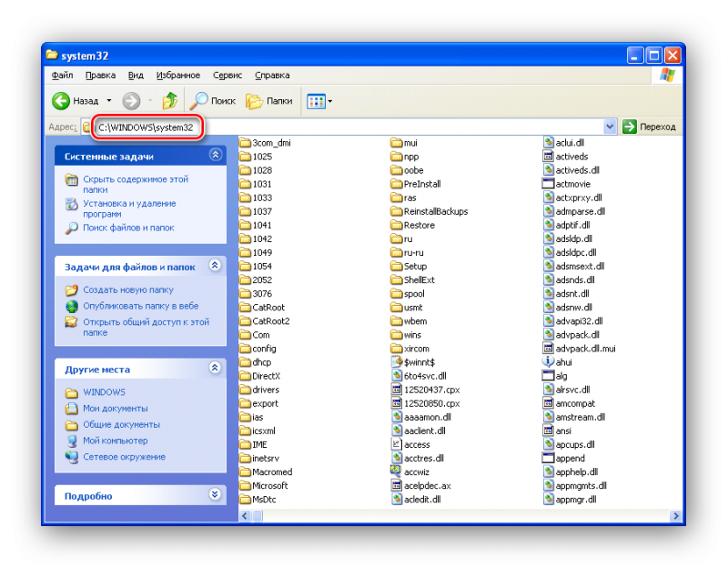Click the horizontal scrollbar left arrow
728x568 pixels.
[x=245, y=515]
